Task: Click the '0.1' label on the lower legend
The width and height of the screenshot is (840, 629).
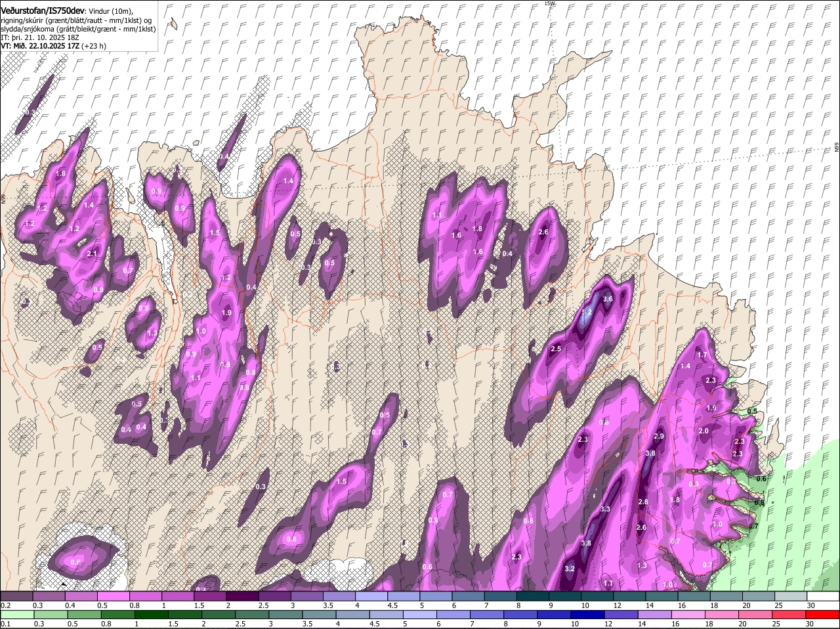Action: coord(5,624)
